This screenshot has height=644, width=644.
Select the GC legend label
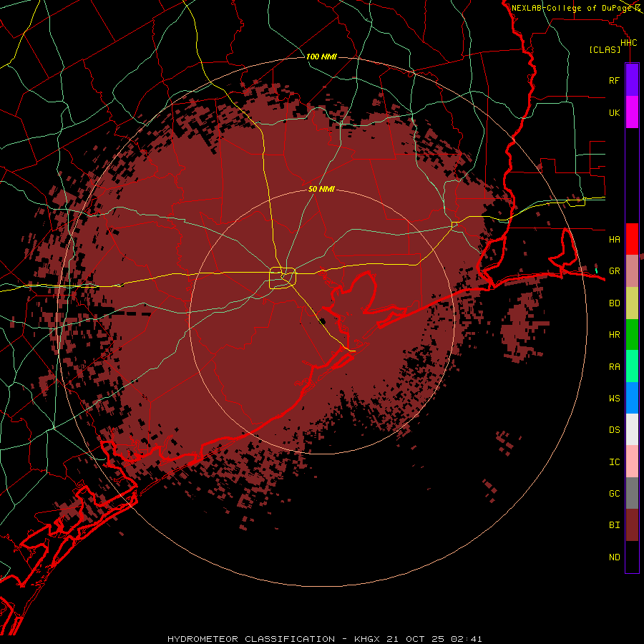[x=614, y=493]
